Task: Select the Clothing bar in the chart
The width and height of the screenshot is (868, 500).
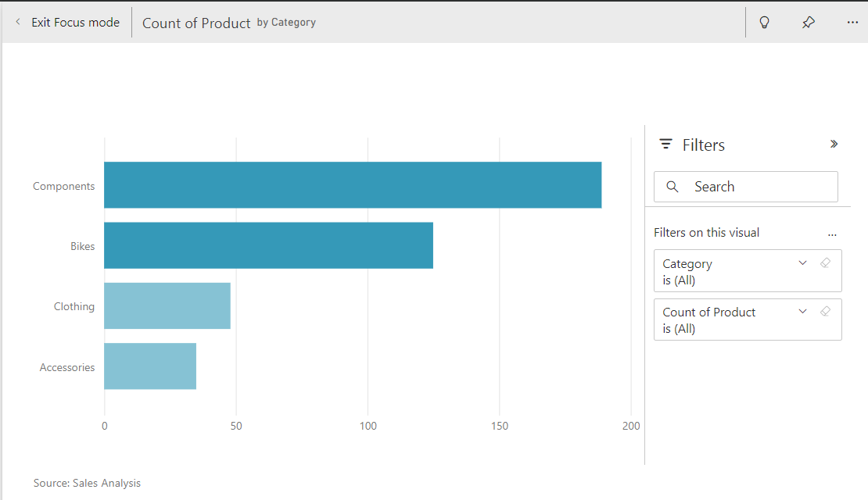Action: [x=167, y=306]
